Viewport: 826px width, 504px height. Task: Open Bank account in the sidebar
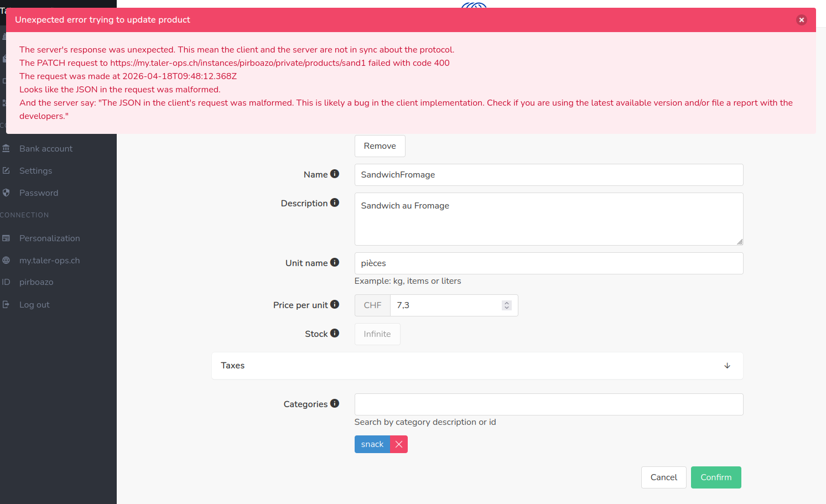[46, 149]
